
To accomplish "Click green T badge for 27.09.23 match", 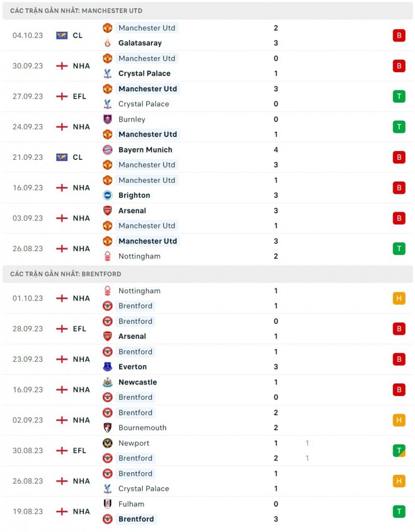I will (x=398, y=96).
